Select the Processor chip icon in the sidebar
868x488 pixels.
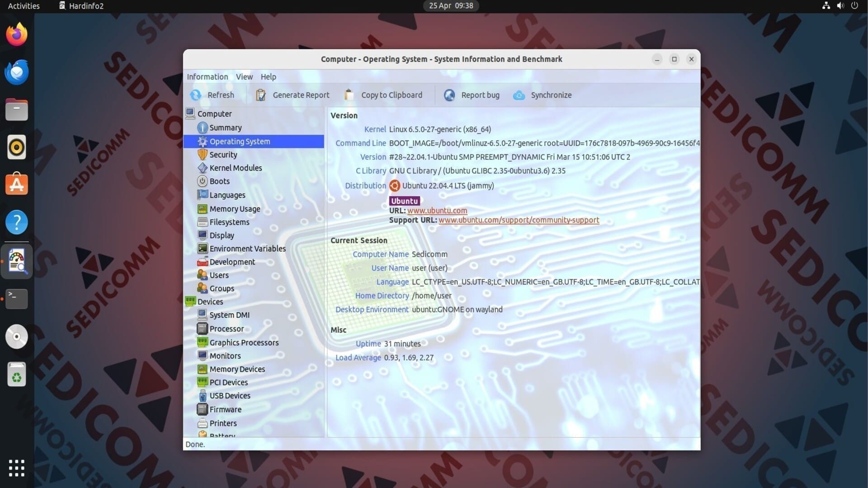tap(203, 328)
